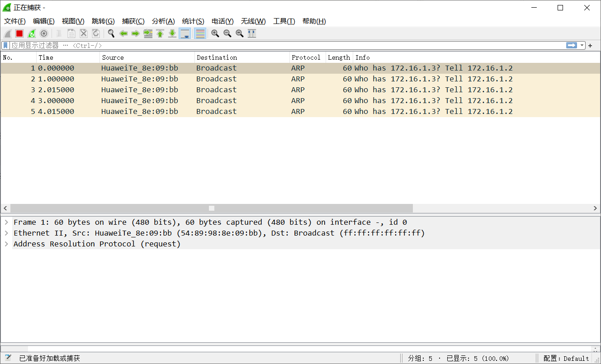Image resolution: width=601 pixels, height=364 pixels.
Task: Click go to specified packet icon
Action: coord(148,33)
